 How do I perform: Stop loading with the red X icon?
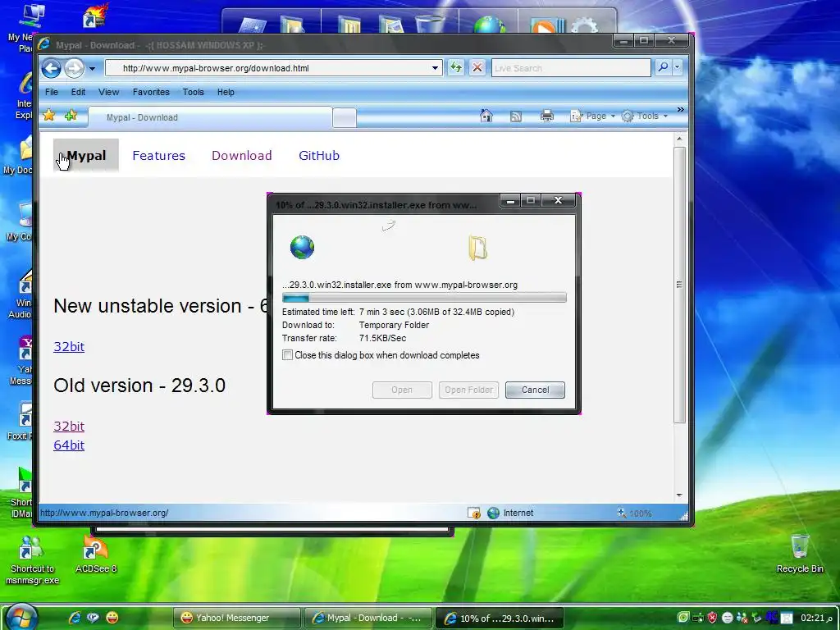(x=477, y=67)
